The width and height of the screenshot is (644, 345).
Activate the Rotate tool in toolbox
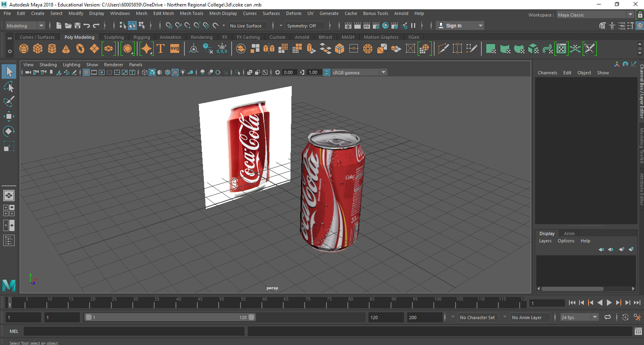click(8, 131)
